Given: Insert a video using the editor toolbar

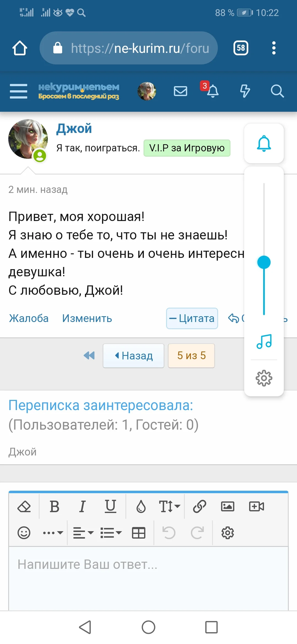Looking at the screenshot, I should 256,506.
